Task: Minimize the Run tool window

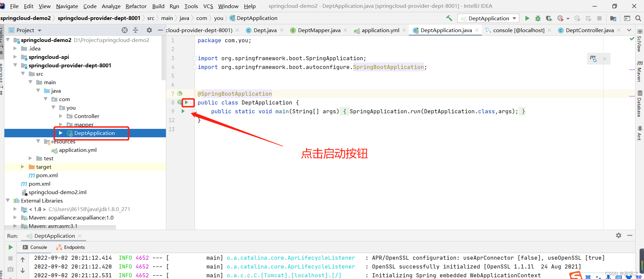Action: click(x=630, y=235)
